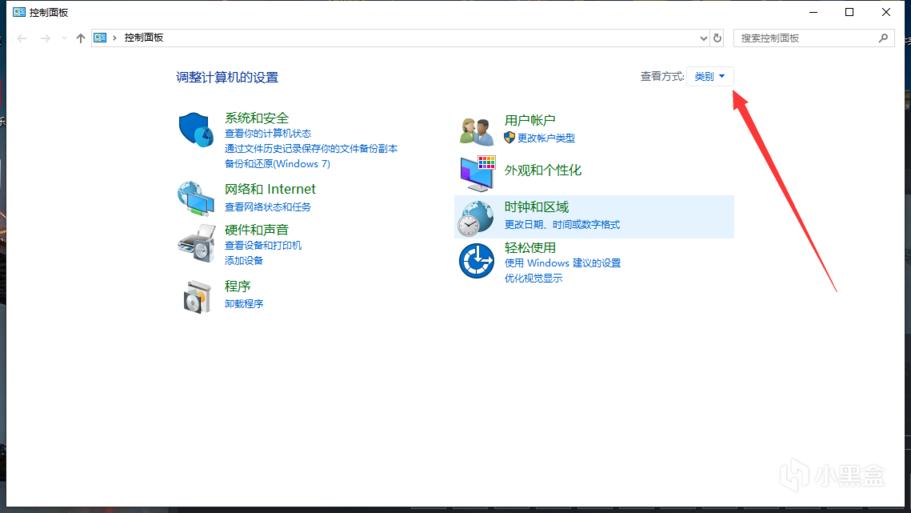Click 更改帐户类型 link
The height and width of the screenshot is (513, 911).
click(x=546, y=138)
